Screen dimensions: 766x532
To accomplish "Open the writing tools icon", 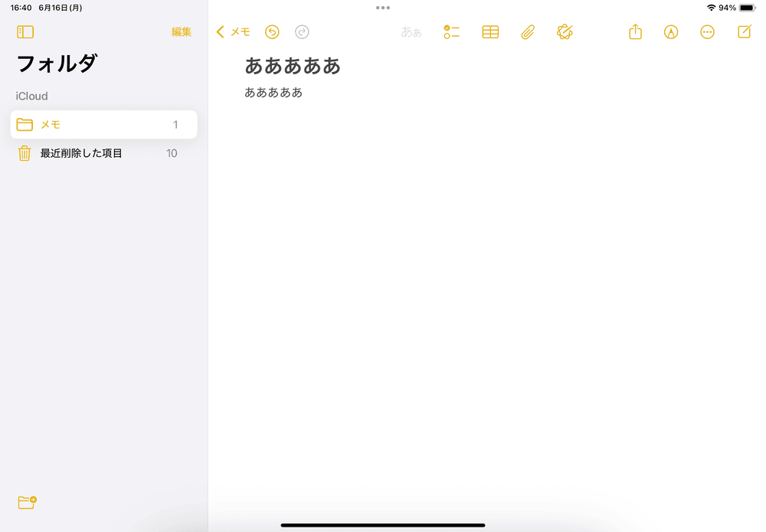I will coord(565,32).
